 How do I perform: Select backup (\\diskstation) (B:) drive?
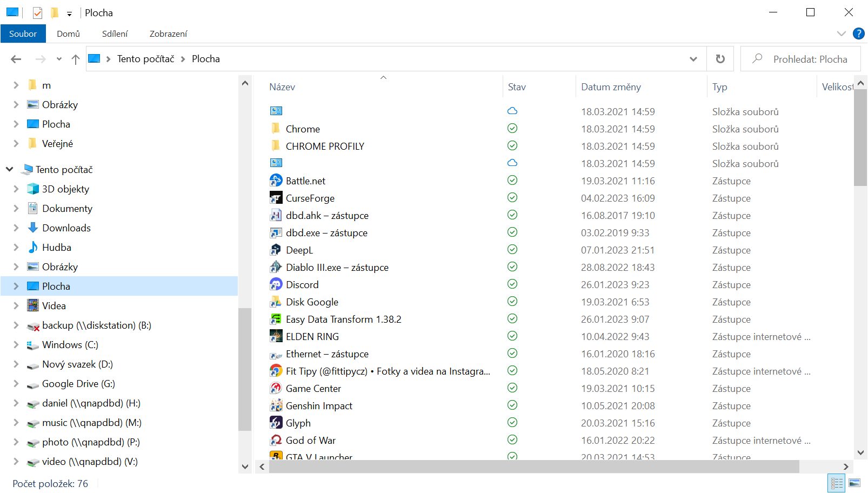[x=97, y=325]
